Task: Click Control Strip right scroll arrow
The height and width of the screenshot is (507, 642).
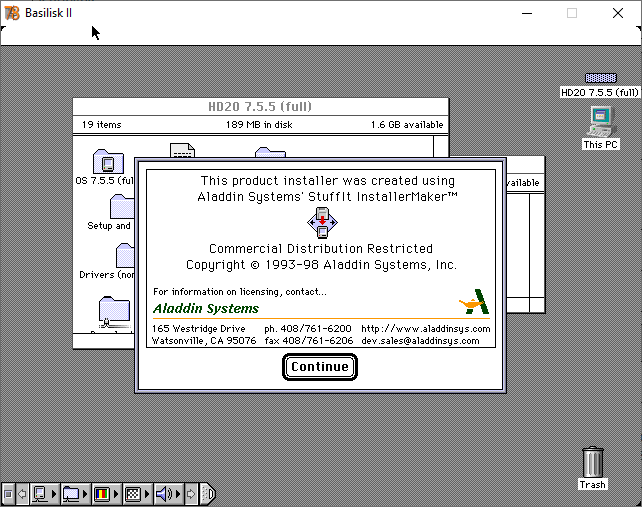Action: (191, 494)
